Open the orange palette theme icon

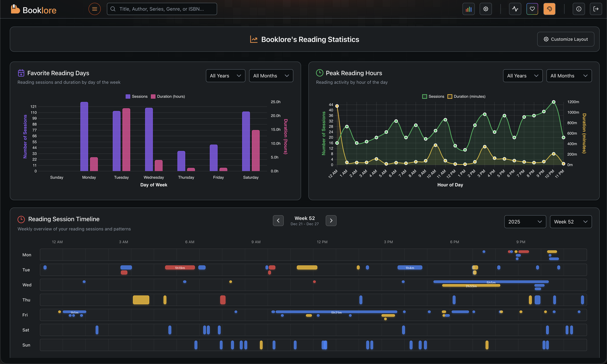pos(549,9)
